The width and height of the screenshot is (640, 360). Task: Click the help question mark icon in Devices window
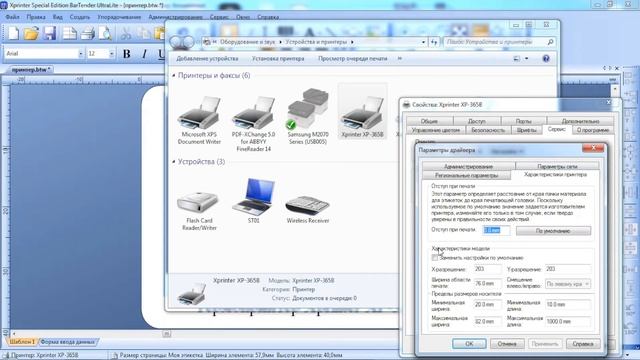(x=546, y=58)
